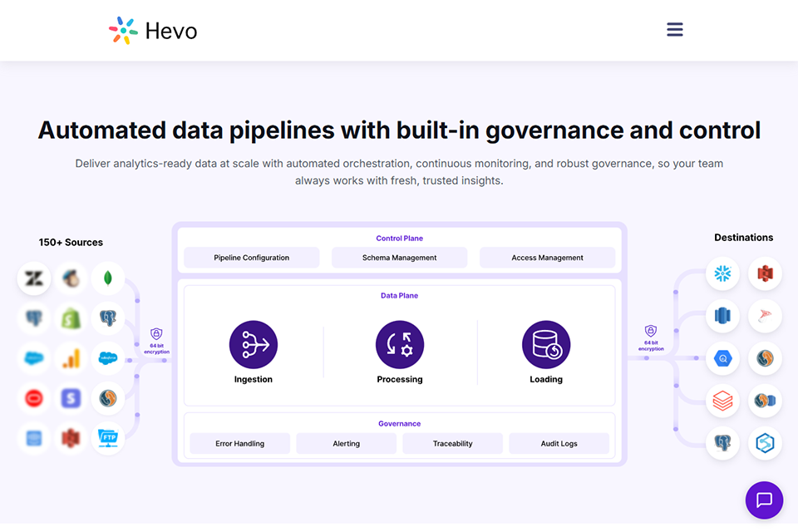
Task: Open the chat support widget
Action: point(764,500)
